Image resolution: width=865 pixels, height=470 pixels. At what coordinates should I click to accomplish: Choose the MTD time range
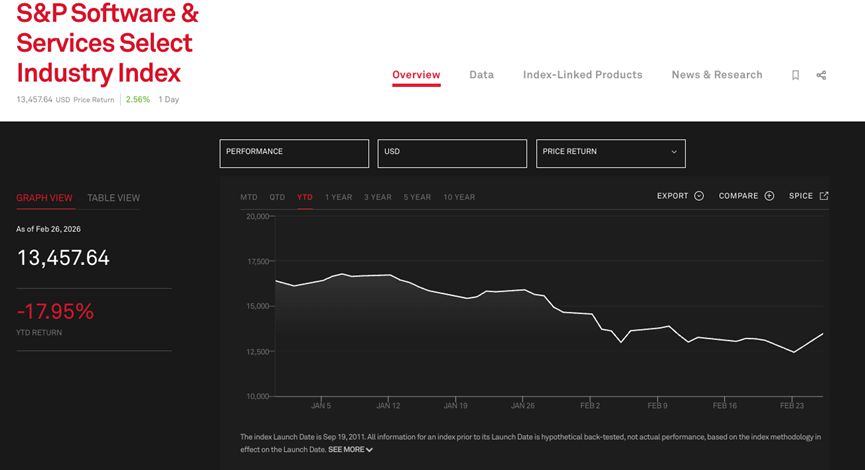click(x=249, y=197)
